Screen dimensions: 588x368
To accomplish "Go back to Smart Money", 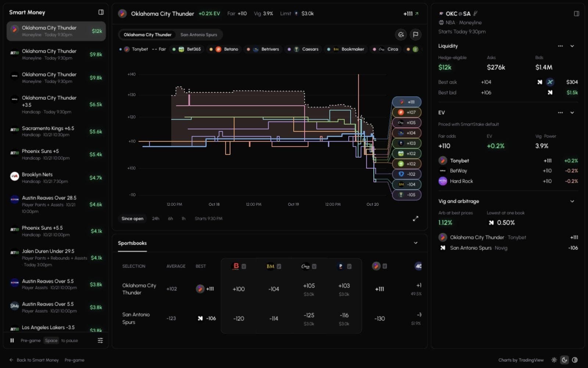I will pyautogui.click(x=34, y=360).
